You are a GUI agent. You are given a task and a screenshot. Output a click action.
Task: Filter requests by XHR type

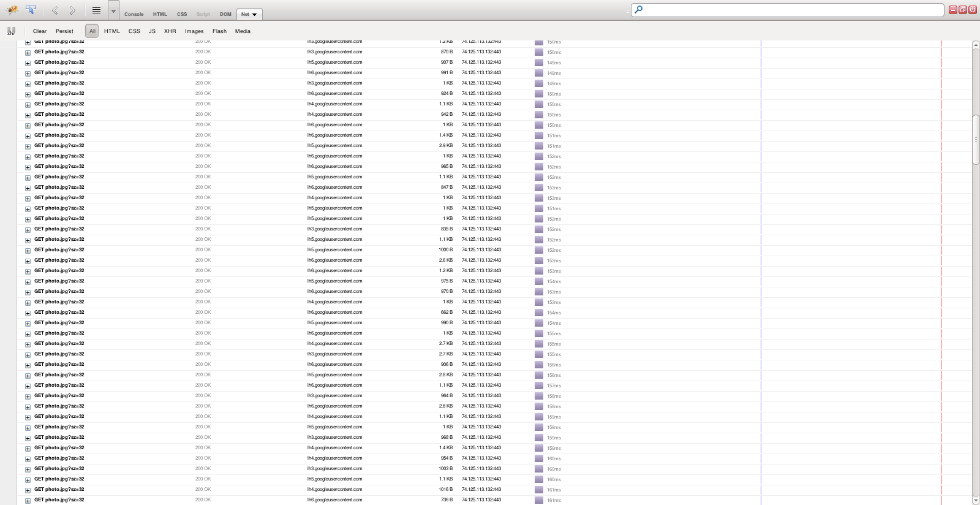170,31
